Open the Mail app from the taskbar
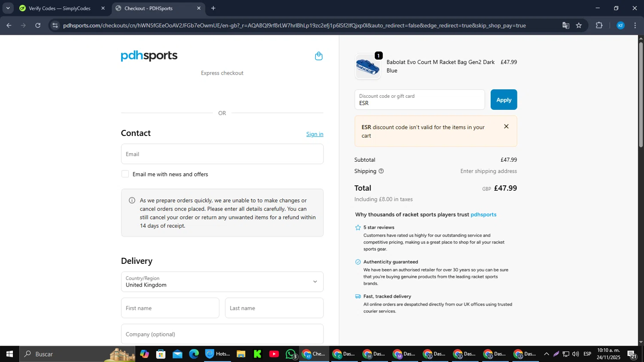This screenshot has width=644, height=362. point(177,354)
